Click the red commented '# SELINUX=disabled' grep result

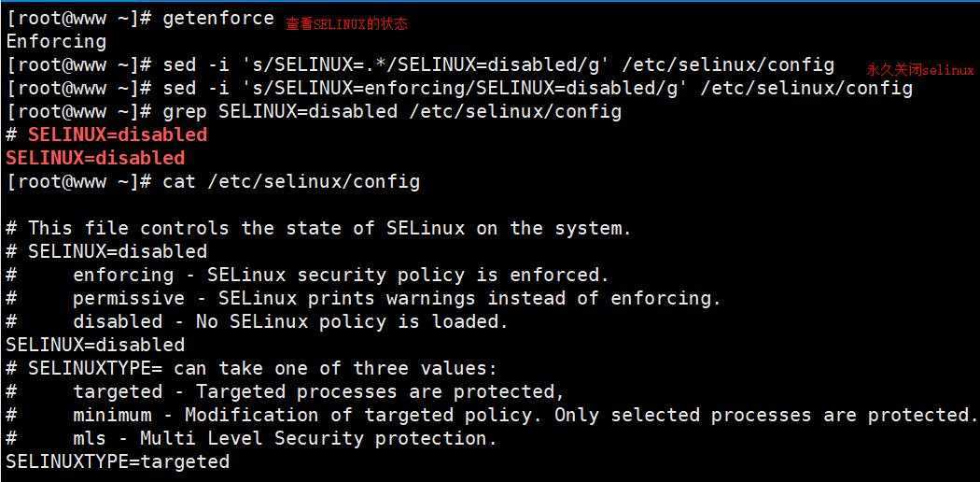[x=106, y=135]
